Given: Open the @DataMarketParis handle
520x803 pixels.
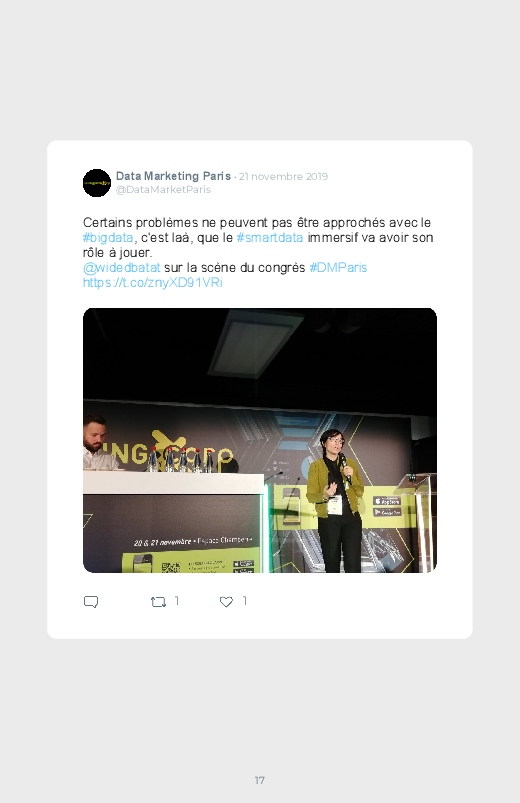Looking at the screenshot, I should coord(163,189).
